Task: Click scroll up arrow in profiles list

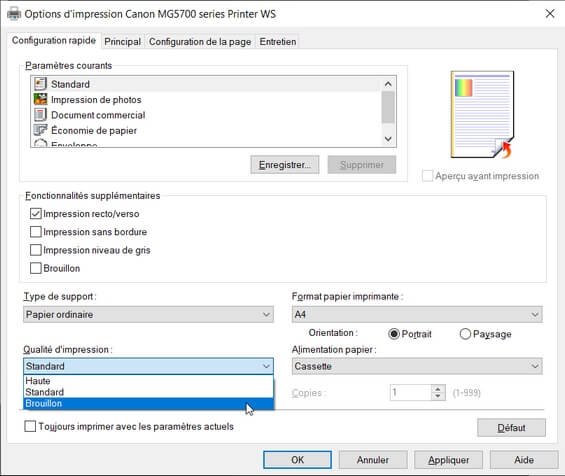Action: point(388,84)
